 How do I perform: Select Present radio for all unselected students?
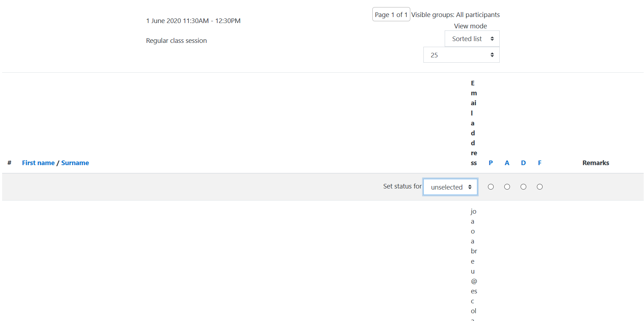pyautogui.click(x=490, y=187)
